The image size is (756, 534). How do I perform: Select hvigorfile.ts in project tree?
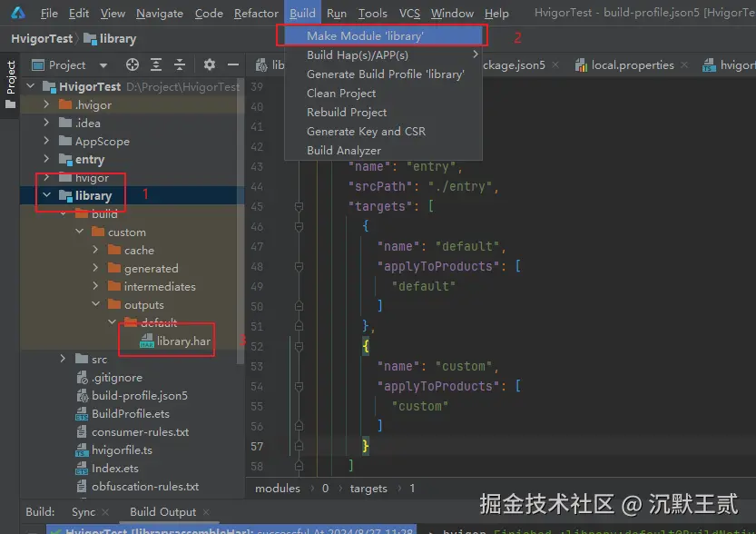point(113,450)
